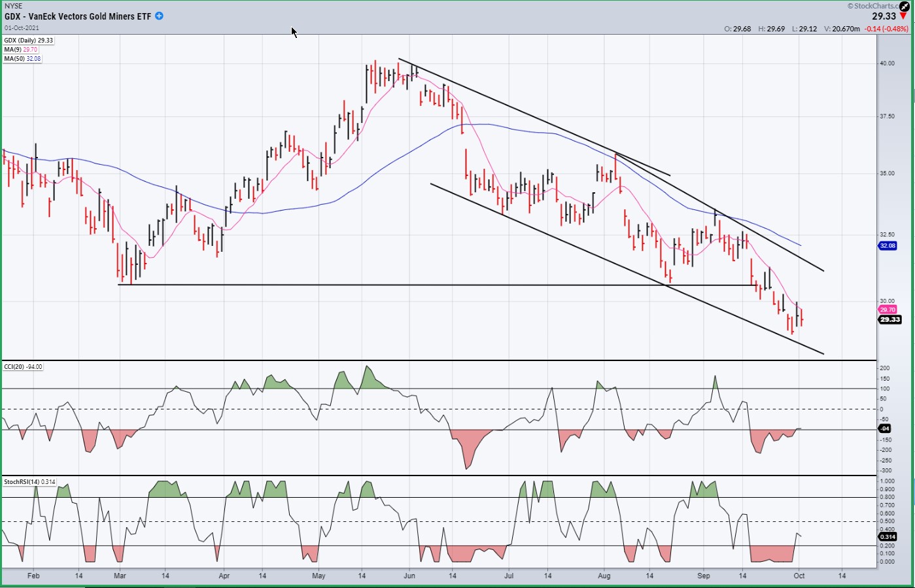Screen dimensions: 915x588
Task: Click the May date axis label
Action: (319, 576)
